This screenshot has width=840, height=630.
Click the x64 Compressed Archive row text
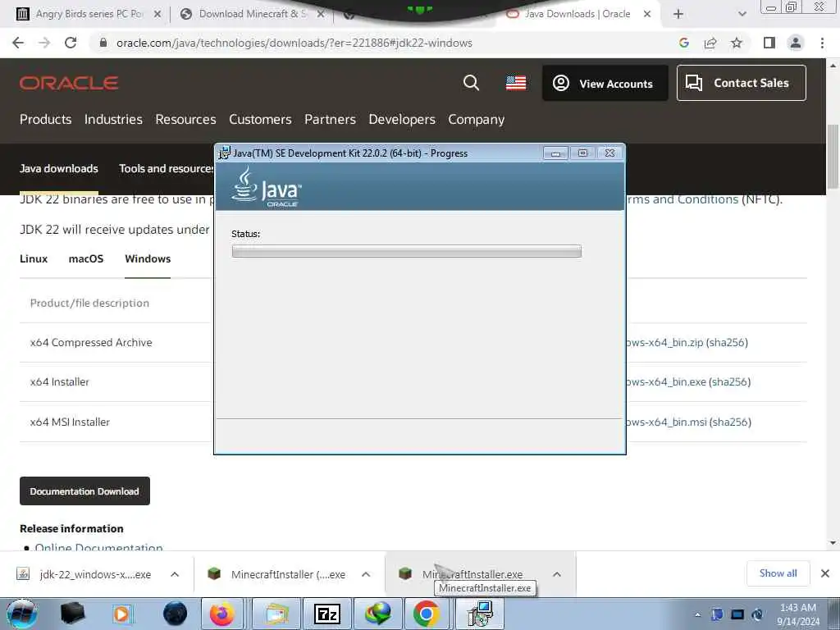pyautogui.click(x=91, y=342)
